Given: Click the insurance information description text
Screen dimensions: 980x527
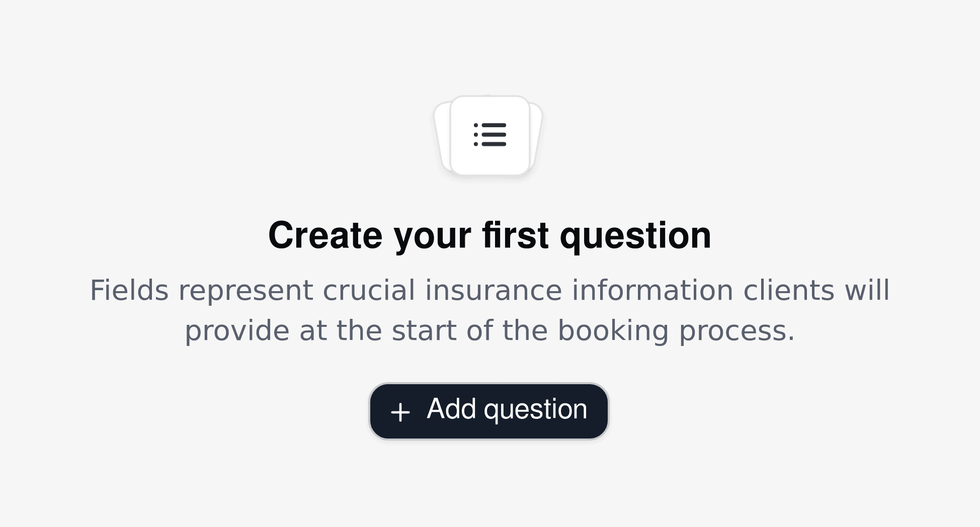Looking at the screenshot, I should point(489,290).
